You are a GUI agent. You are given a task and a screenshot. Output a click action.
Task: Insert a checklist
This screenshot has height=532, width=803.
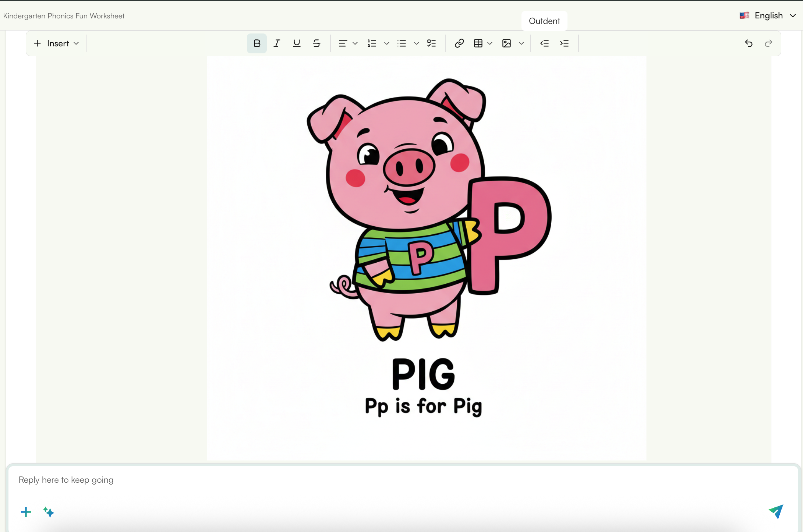click(x=431, y=43)
